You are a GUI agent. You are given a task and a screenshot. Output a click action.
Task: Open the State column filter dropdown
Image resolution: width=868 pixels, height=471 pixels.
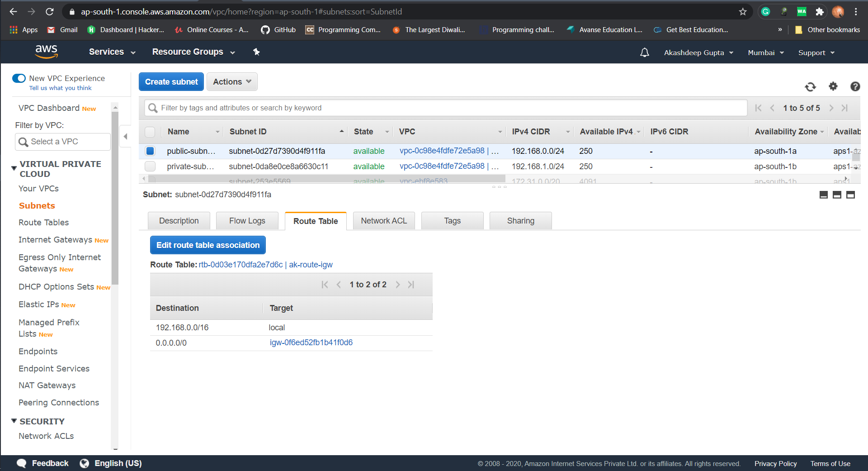387,132
